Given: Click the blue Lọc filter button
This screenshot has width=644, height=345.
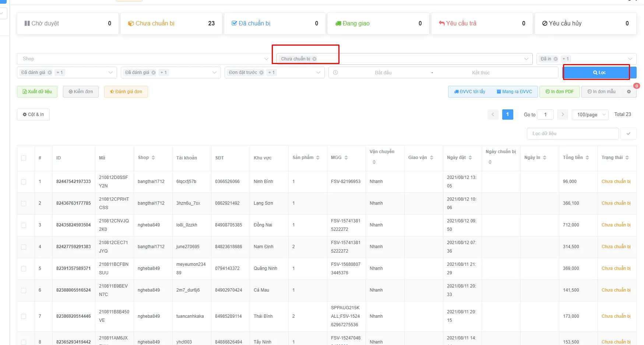Looking at the screenshot, I should 599,73.
